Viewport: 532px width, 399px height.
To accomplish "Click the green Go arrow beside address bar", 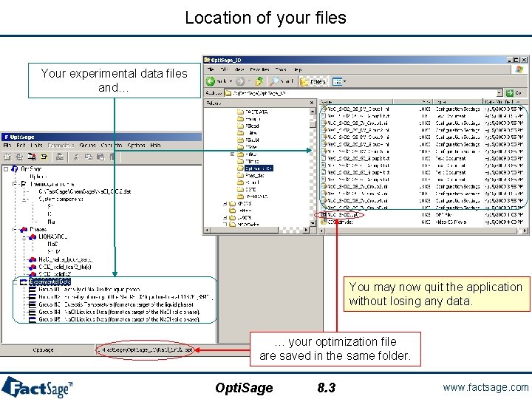I will (x=509, y=92).
